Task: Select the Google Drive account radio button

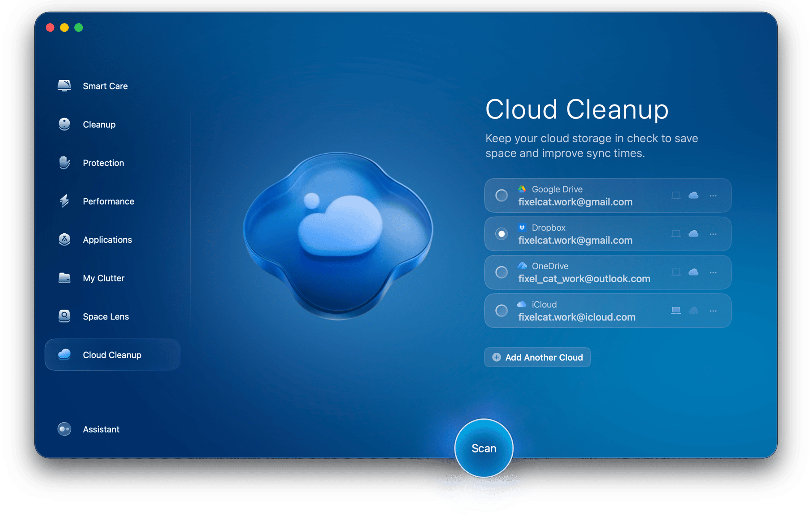Action: tap(502, 196)
